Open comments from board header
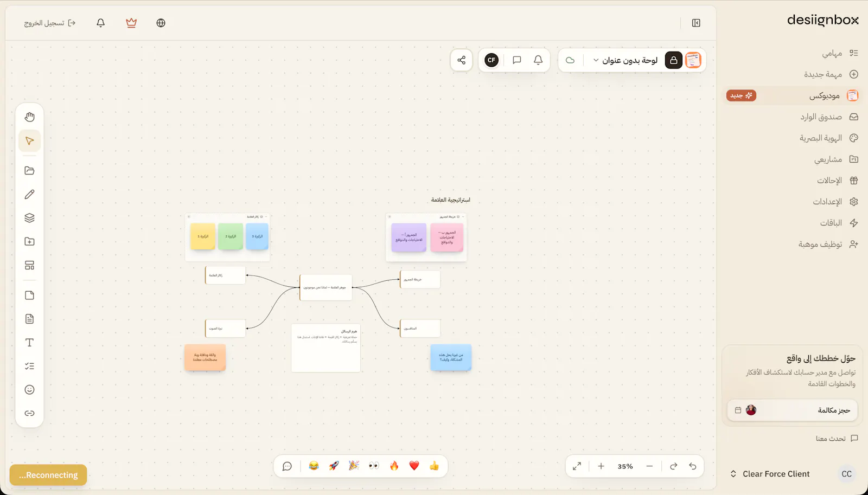This screenshot has height=495, width=868. coord(516,60)
